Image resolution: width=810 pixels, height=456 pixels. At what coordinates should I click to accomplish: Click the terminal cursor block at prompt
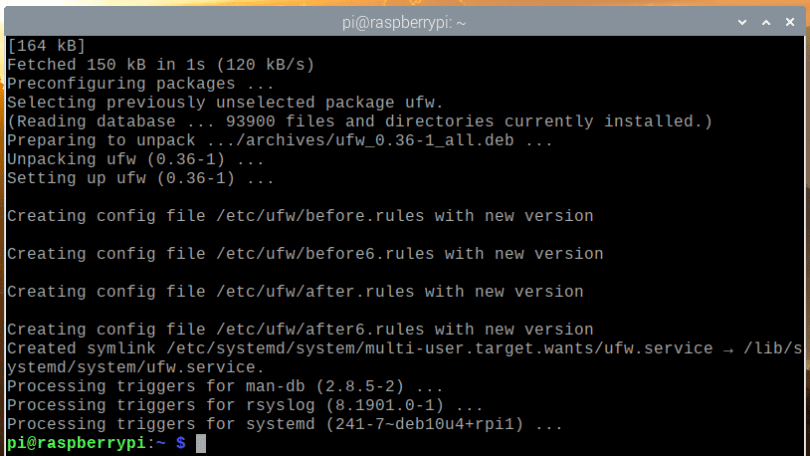click(x=200, y=443)
